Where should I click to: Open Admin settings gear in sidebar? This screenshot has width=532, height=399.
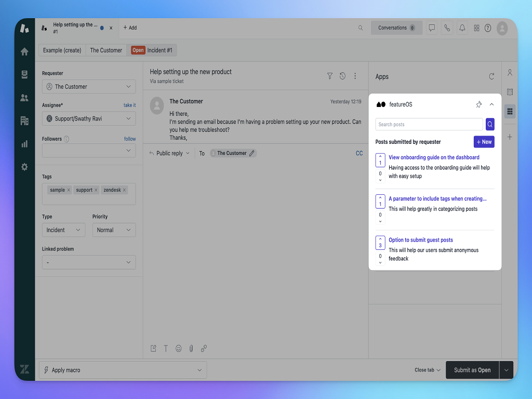tap(24, 167)
